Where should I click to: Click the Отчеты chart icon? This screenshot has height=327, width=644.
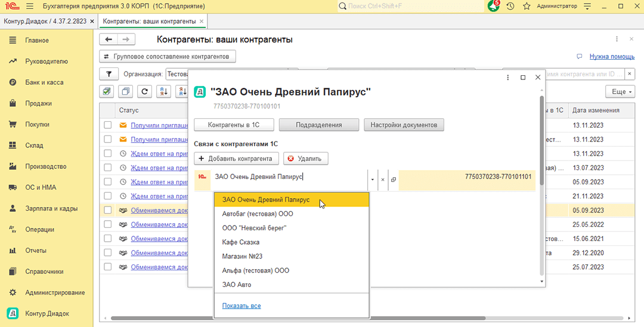coord(13,250)
